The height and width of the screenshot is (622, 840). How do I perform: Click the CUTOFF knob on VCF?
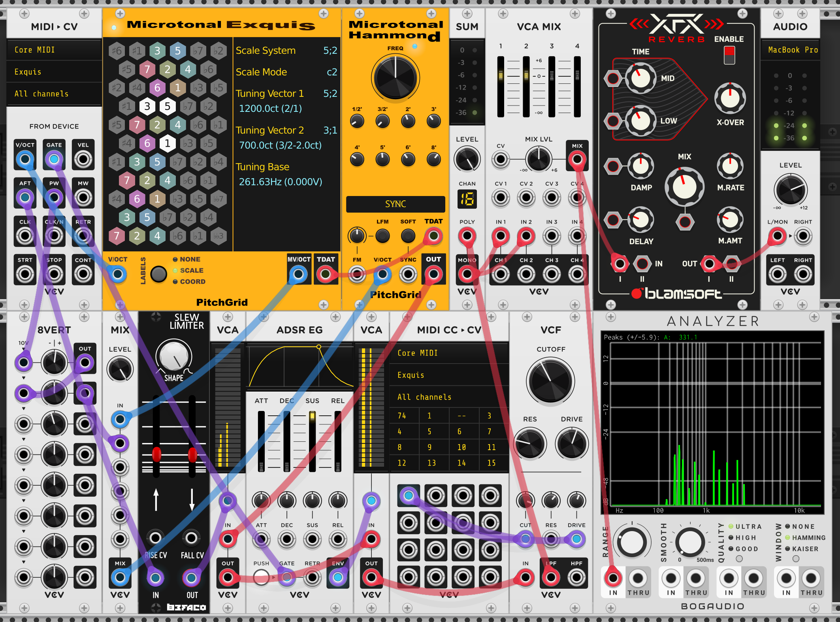pyautogui.click(x=550, y=381)
